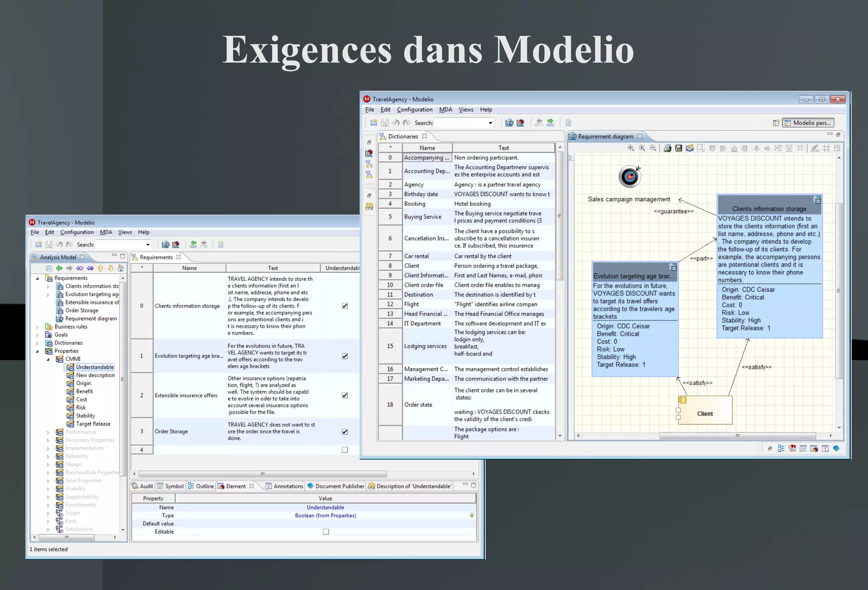Expand the Goals tree node

[37, 335]
